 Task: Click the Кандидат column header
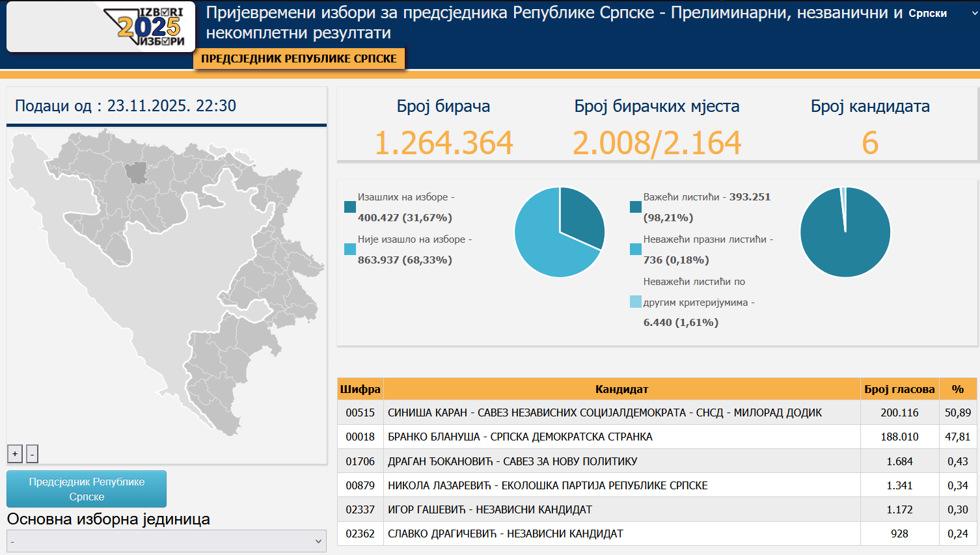[621, 389]
